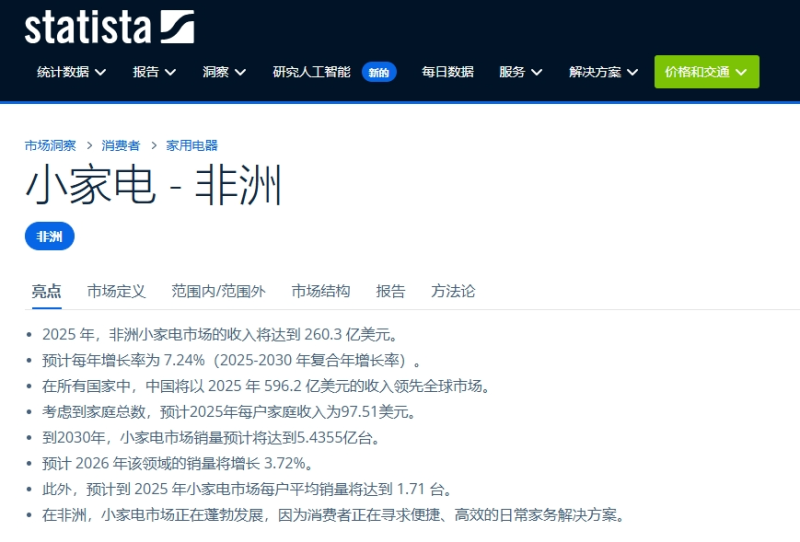Open the 消费者 breadcrumb link
The height and width of the screenshot is (542, 800).
[120, 145]
